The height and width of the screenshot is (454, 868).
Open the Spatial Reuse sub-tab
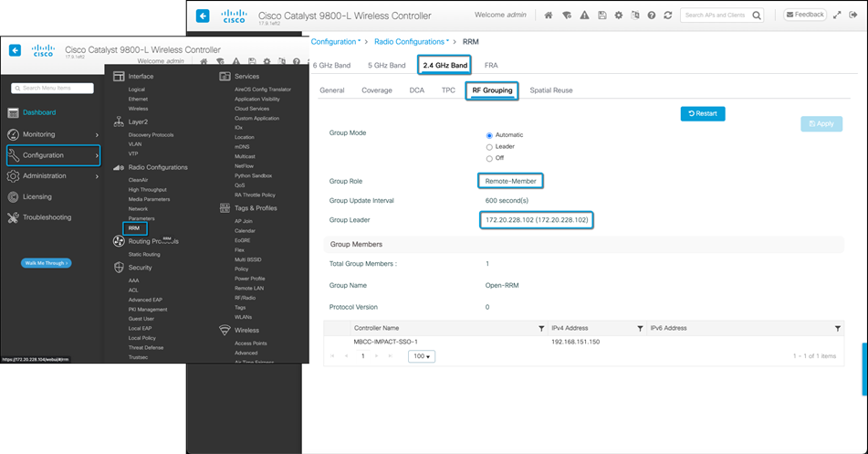tap(551, 90)
